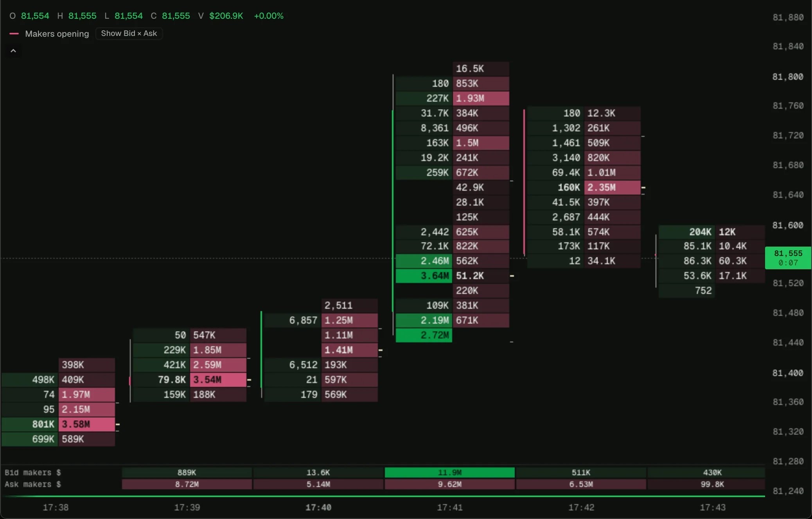This screenshot has width=812, height=519.
Task: Click the 1.97M ask cell
Action: (x=87, y=395)
